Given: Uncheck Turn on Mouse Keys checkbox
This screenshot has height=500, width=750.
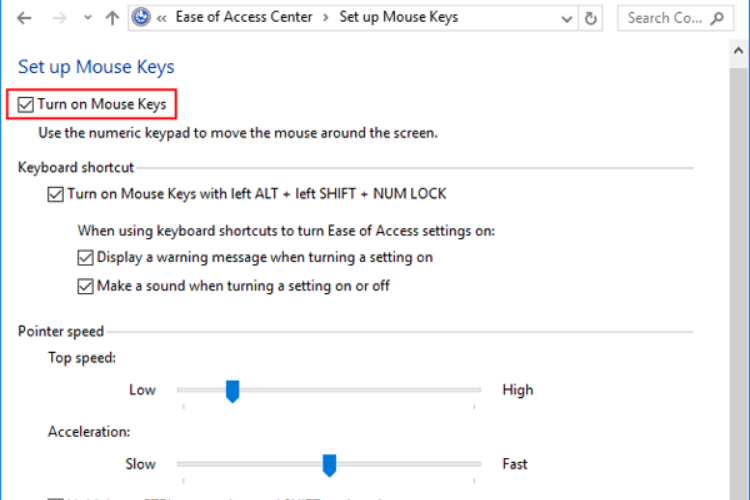Looking at the screenshot, I should click(25, 104).
